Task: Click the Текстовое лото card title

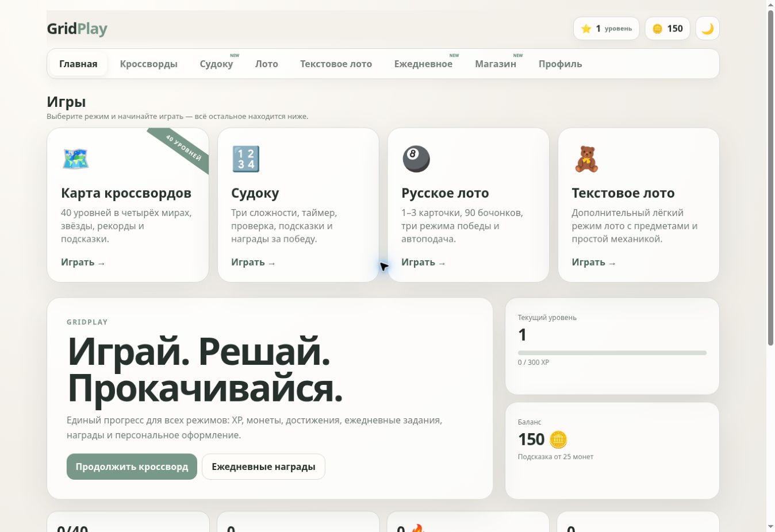Action: coord(623,193)
